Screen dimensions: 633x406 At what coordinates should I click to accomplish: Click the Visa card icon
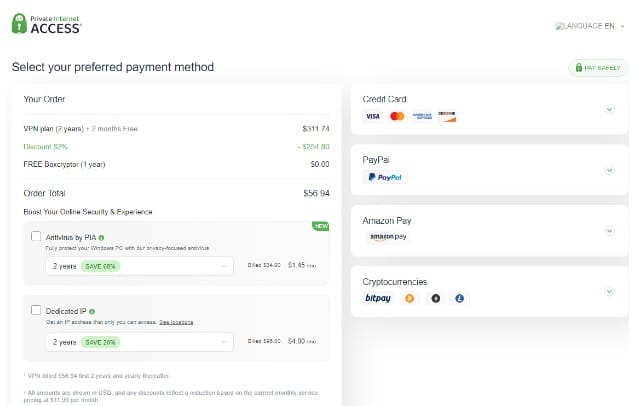tap(372, 117)
